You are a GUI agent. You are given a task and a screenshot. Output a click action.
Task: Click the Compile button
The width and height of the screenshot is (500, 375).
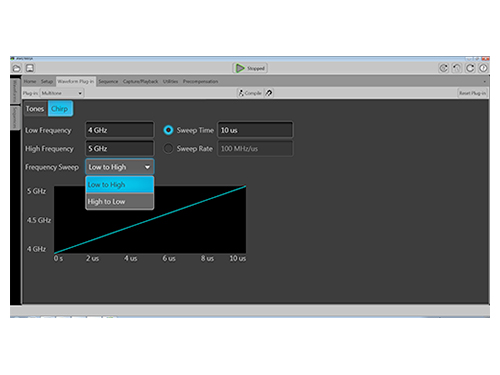pos(250,93)
